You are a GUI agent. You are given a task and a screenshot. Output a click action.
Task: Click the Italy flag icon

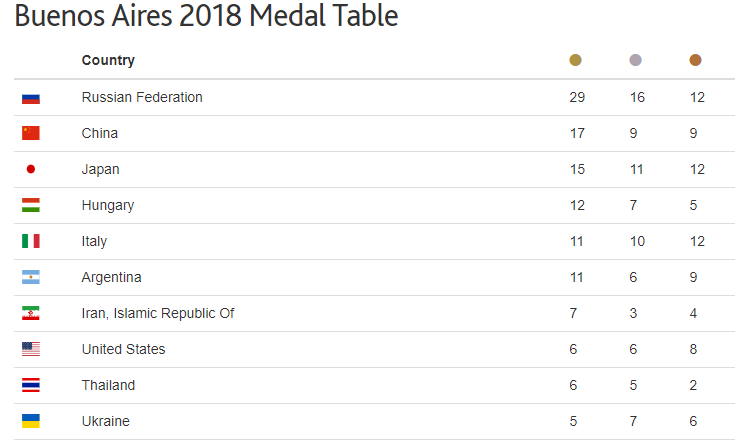click(31, 242)
